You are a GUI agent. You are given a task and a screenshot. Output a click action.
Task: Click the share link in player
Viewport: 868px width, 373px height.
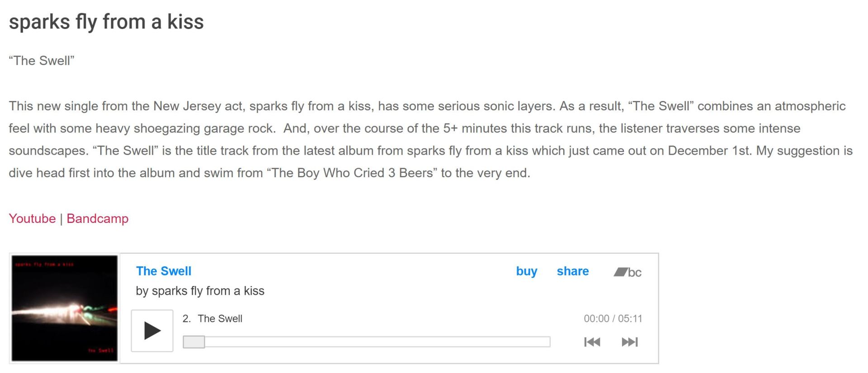coord(572,271)
